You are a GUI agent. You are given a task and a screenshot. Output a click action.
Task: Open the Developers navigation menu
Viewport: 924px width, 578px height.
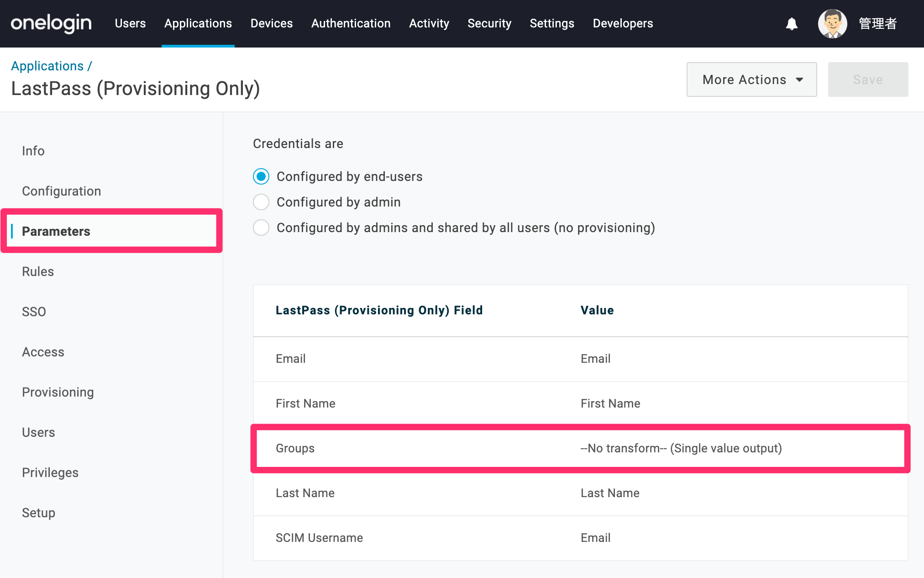point(623,23)
